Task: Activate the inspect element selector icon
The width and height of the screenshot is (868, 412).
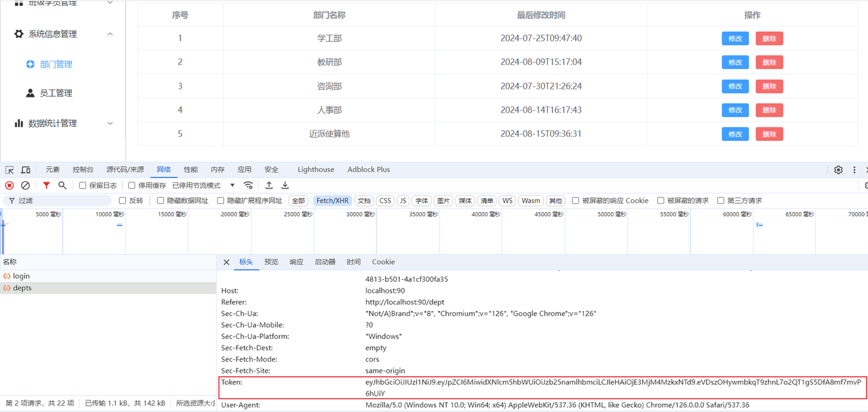Action: click(9, 169)
